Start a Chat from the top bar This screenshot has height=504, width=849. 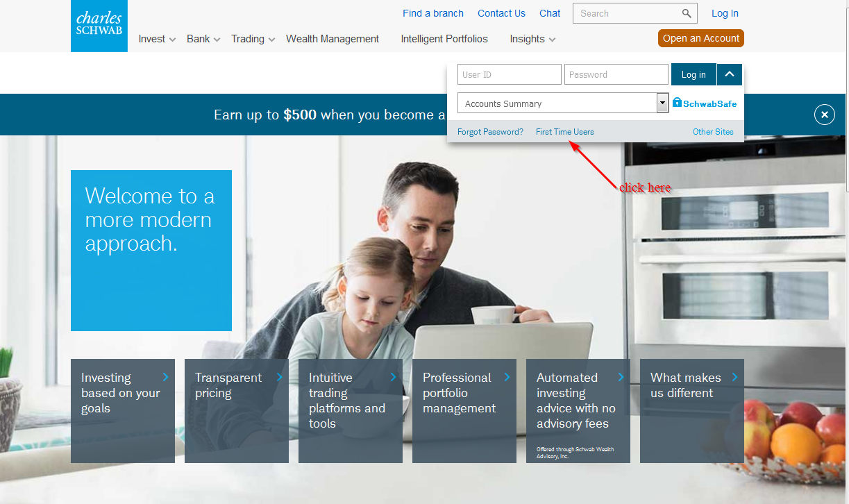coord(550,13)
